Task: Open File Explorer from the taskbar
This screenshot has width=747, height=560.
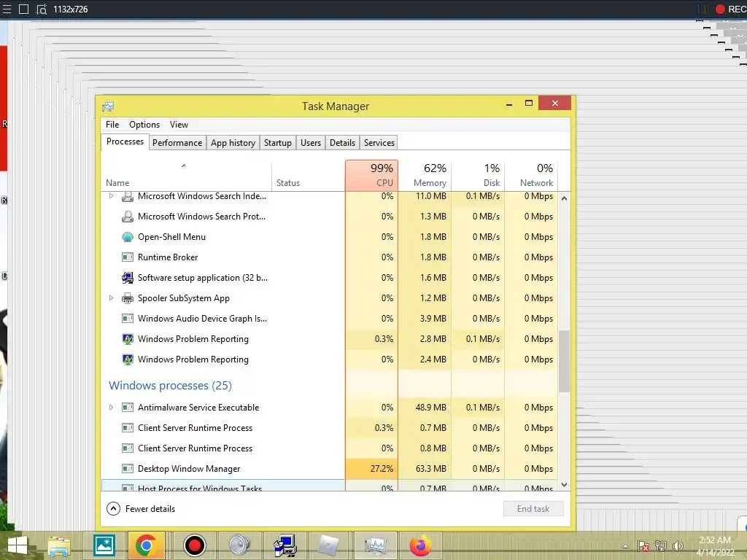Action: [59, 545]
